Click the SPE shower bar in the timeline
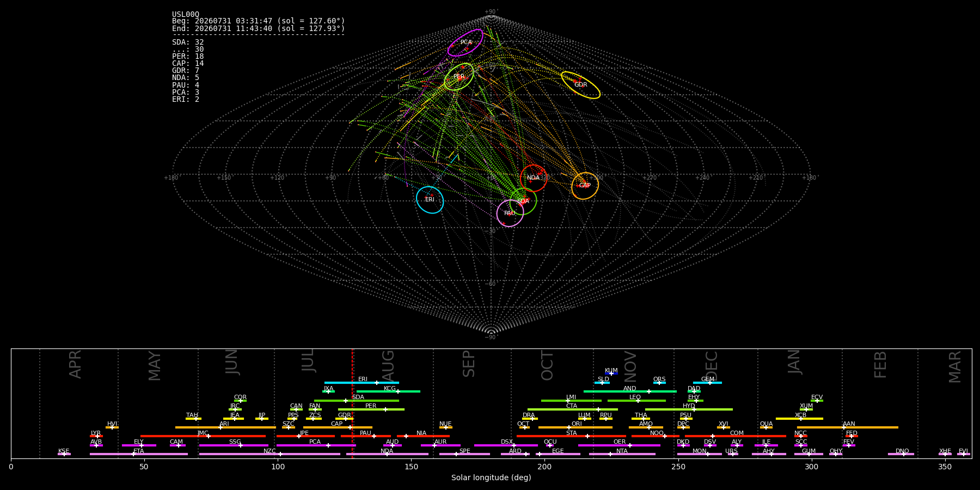Screen dimensions: 980x490 [464, 454]
